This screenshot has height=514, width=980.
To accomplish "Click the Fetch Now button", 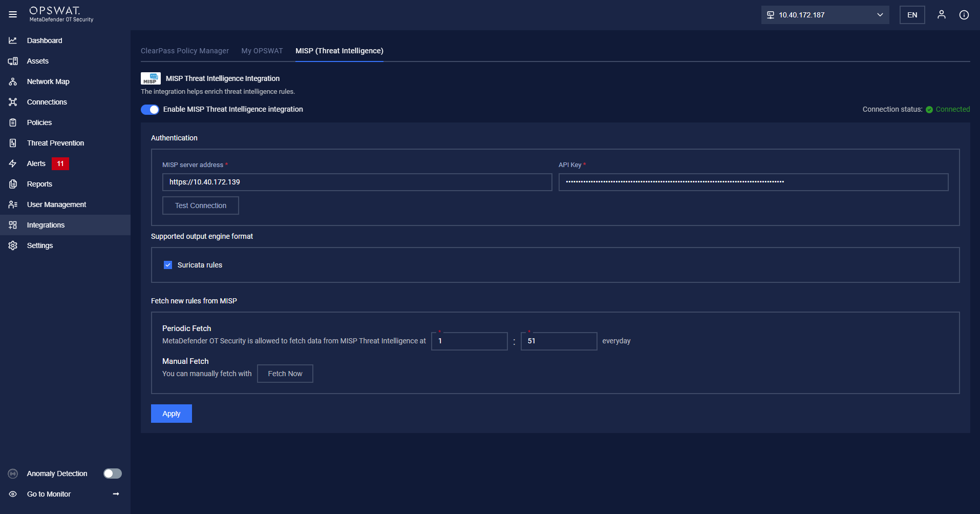I will pyautogui.click(x=285, y=374).
